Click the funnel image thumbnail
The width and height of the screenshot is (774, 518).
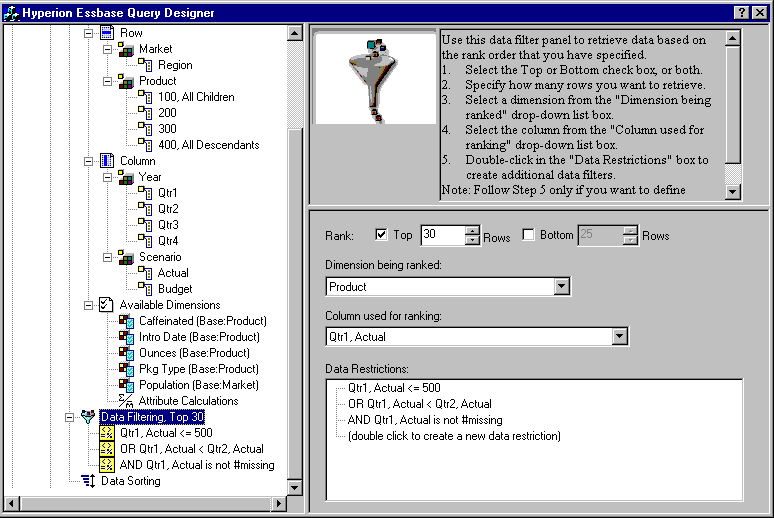coord(375,78)
